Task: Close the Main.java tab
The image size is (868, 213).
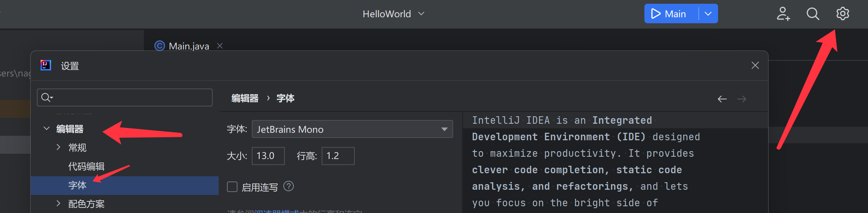Action: pyautogui.click(x=220, y=46)
